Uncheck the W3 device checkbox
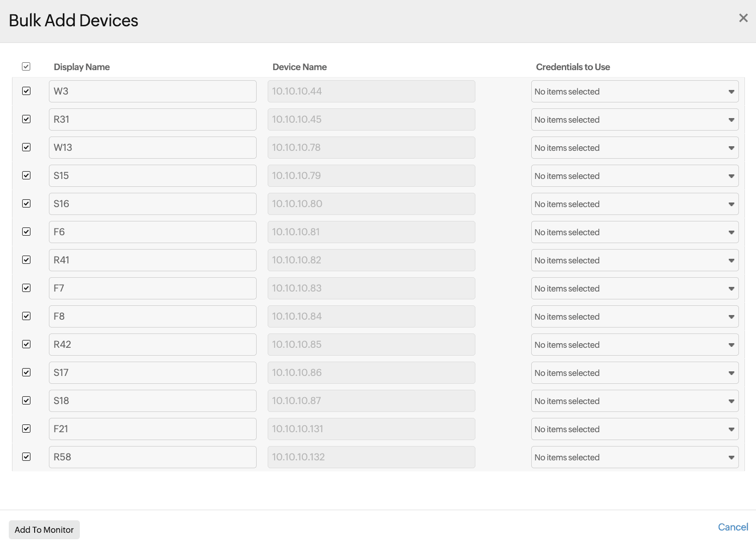The width and height of the screenshot is (756, 548). [x=26, y=91]
